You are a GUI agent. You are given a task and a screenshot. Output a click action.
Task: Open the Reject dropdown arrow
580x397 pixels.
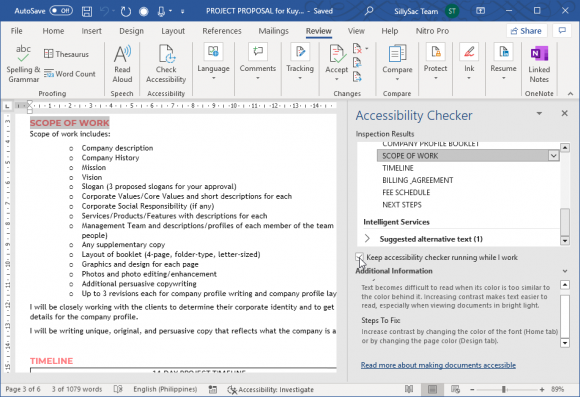(367, 48)
